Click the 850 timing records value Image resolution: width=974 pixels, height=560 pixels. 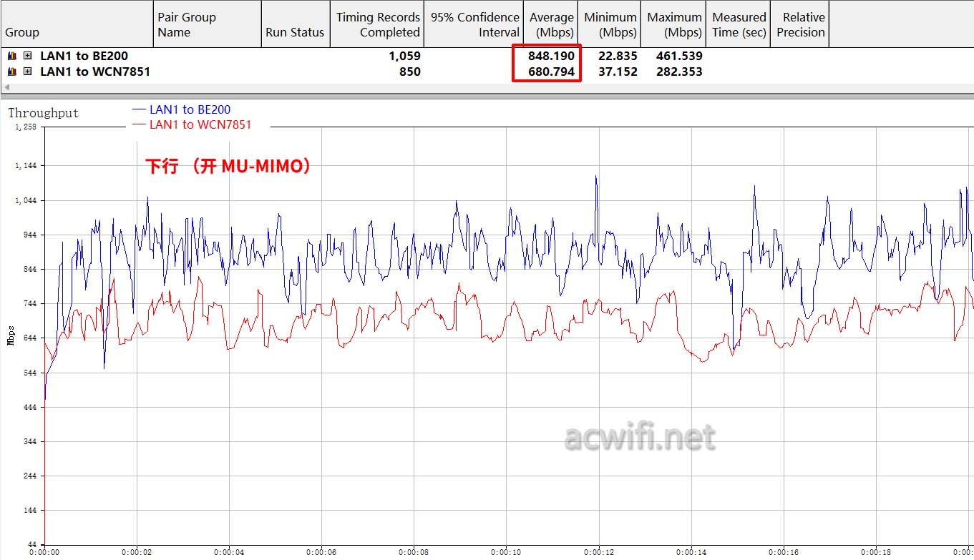click(409, 72)
